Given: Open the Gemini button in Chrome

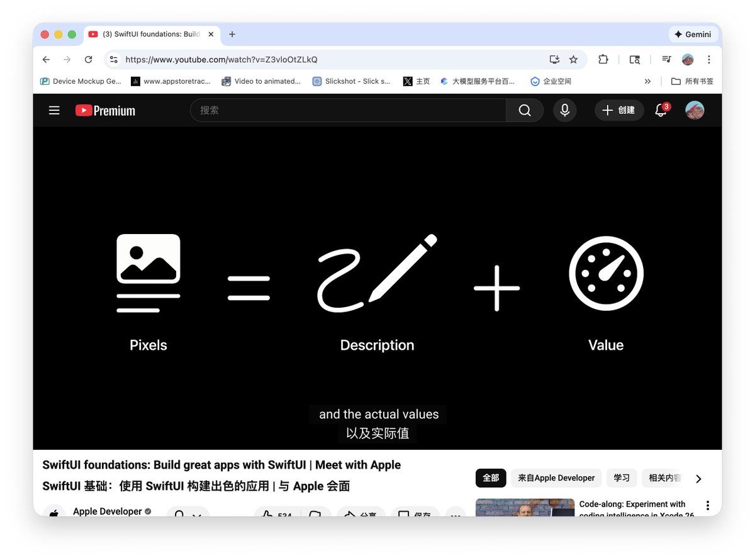Looking at the screenshot, I should coord(693,35).
